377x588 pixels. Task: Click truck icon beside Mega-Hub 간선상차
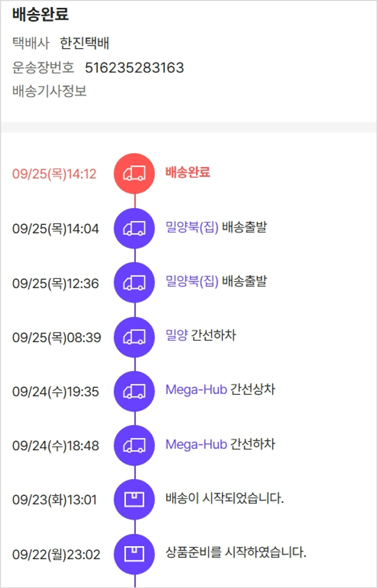pos(134,391)
